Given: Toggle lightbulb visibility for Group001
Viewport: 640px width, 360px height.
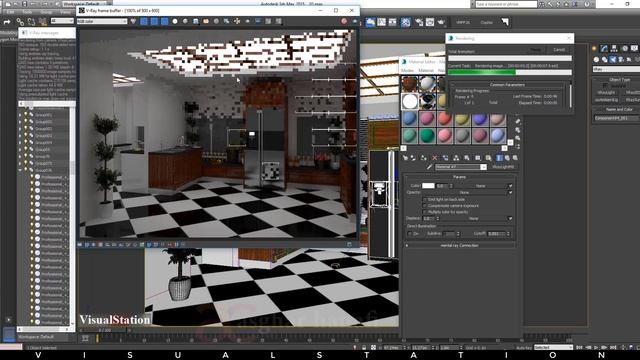Looking at the screenshot, I should 26,115.
